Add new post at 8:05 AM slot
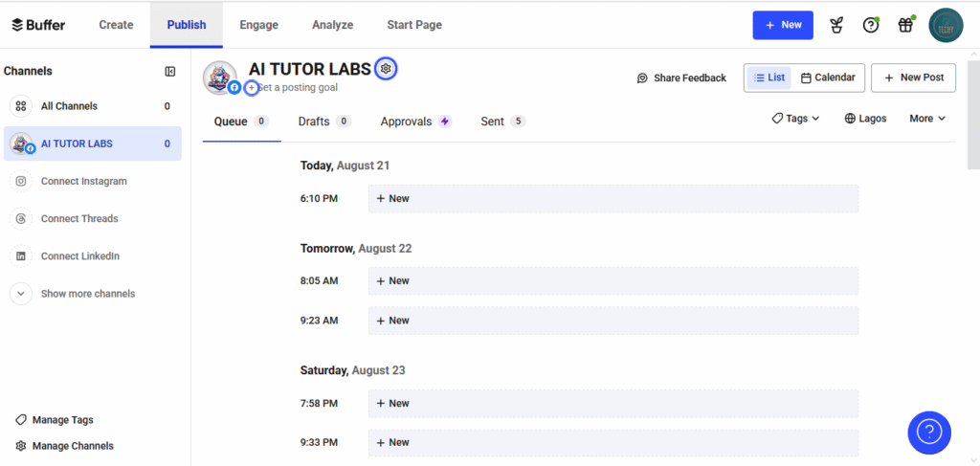980x466 pixels. click(613, 281)
